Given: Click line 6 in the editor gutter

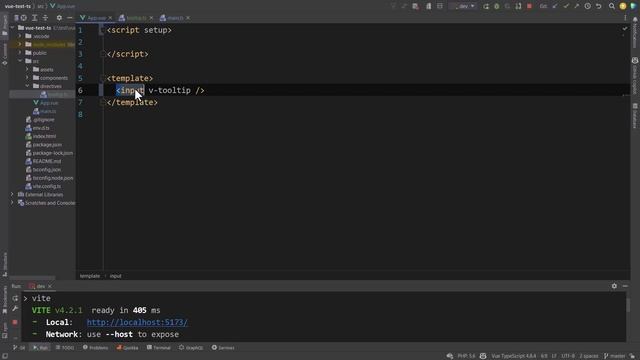Looking at the screenshot, I should point(80,90).
